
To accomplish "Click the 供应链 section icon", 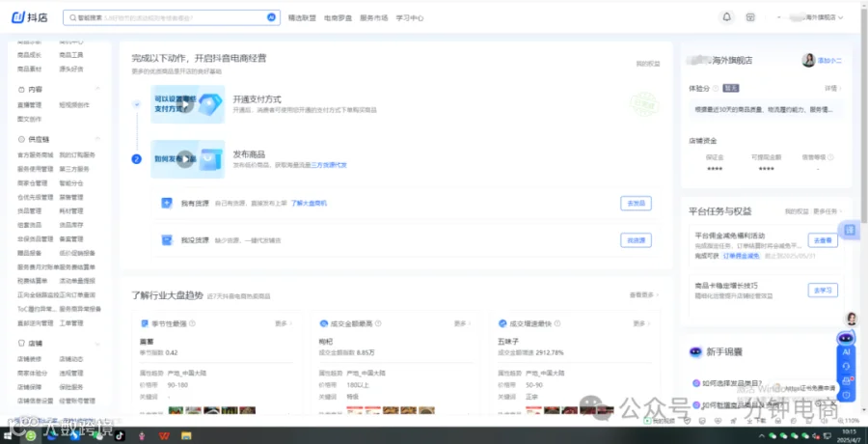I will [21, 139].
